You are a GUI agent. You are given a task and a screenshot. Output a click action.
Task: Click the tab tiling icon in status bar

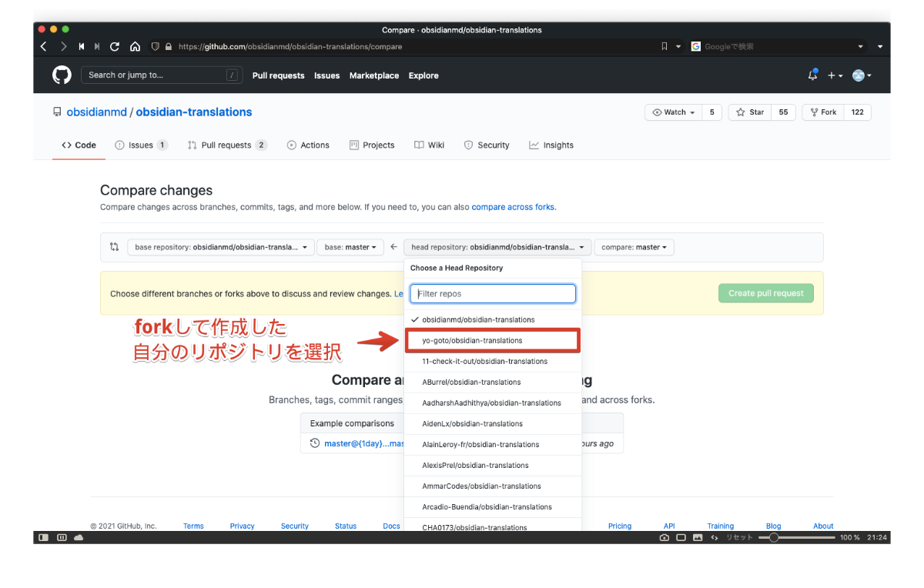pos(62,537)
